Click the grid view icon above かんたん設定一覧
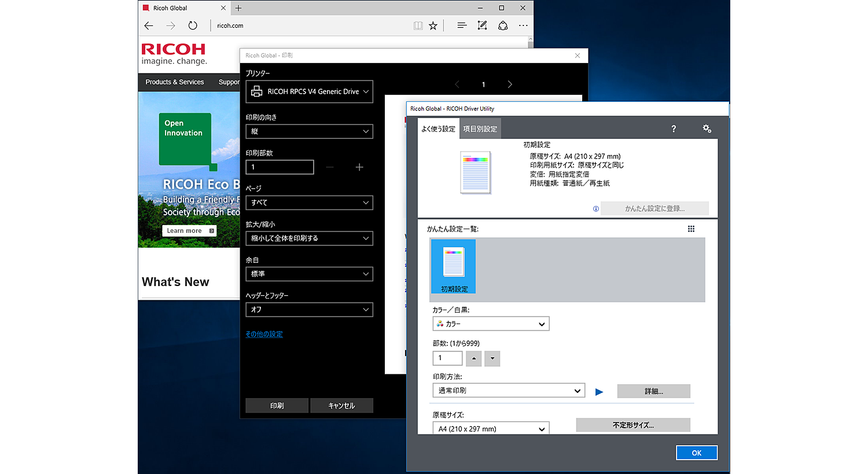The image size is (868, 474). click(x=691, y=229)
